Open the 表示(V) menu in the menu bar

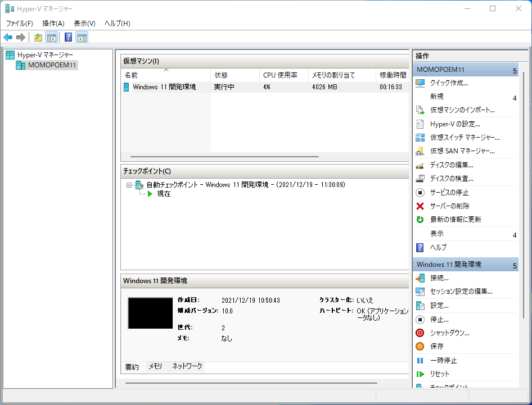(84, 24)
